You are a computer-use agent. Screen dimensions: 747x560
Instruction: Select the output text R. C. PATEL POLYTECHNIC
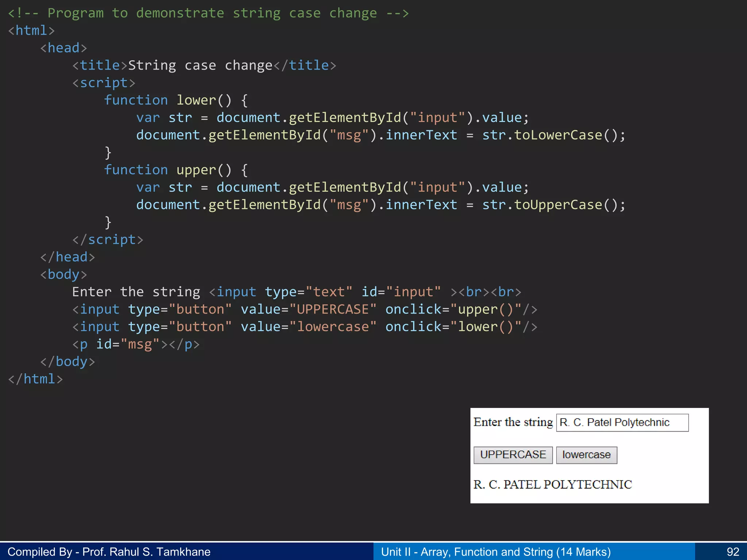pos(553,485)
